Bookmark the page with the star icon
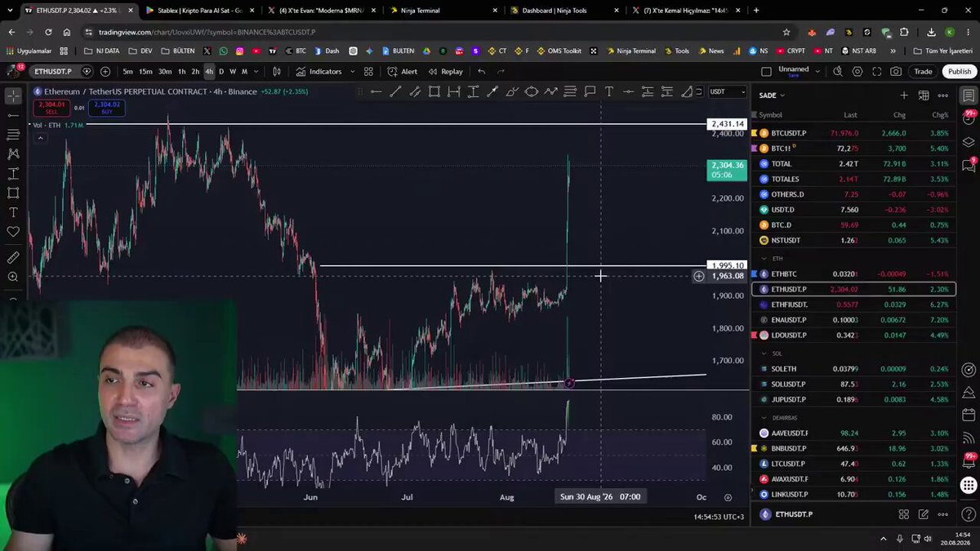The image size is (980, 551). click(786, 32)
